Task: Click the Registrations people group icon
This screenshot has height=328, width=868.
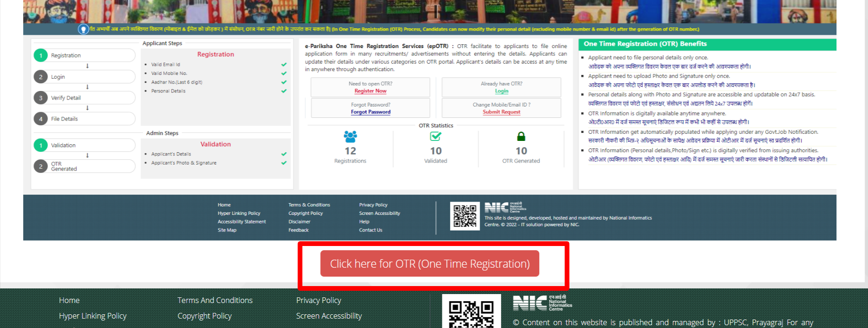Action: pos(350,137)
